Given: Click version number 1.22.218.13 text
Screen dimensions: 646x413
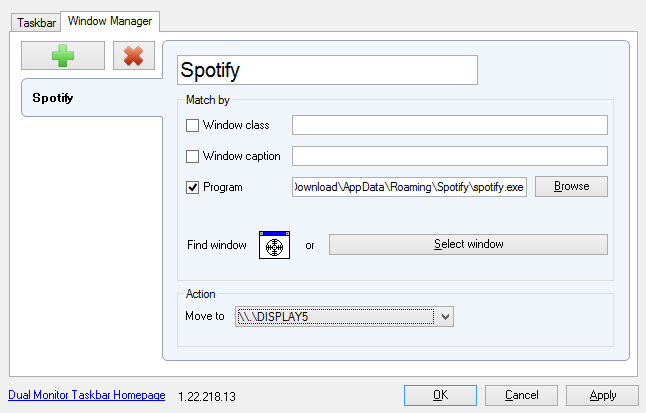Looking at the screenshot, I should click(x=207, y=397).
